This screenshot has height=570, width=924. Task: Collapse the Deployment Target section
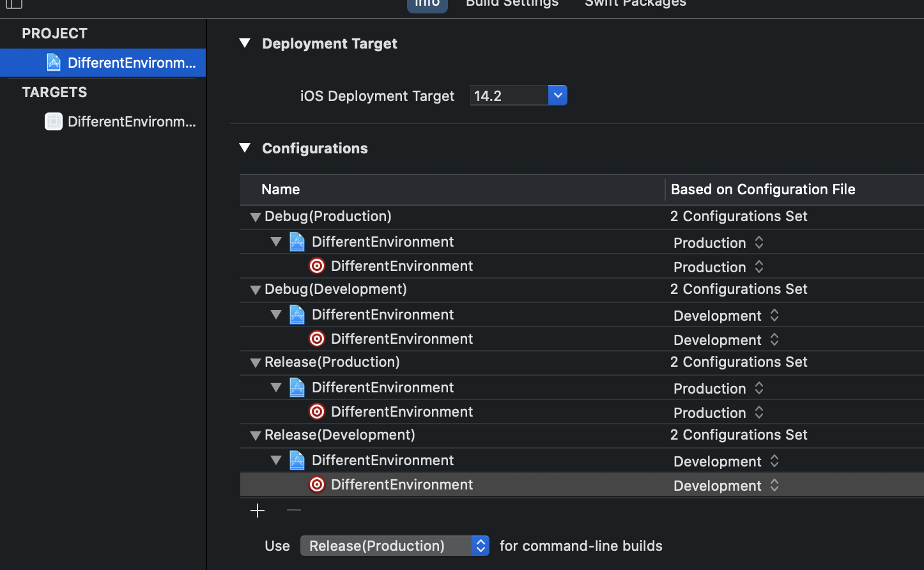245,43
